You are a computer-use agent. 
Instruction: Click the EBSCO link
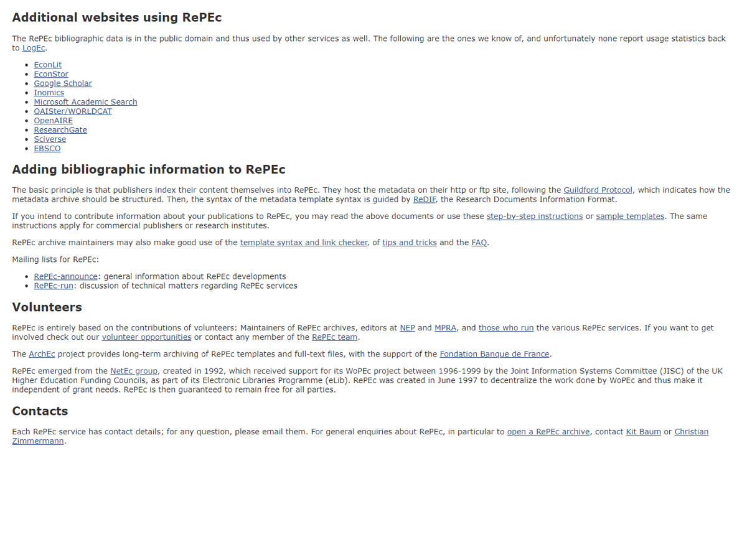[47, 149]
